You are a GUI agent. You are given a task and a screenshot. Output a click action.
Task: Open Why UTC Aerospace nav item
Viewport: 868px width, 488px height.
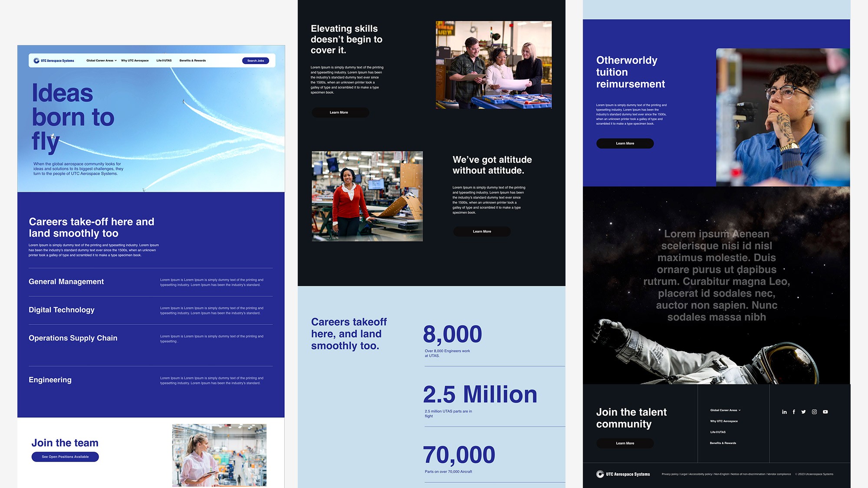(x=135, y=61)
